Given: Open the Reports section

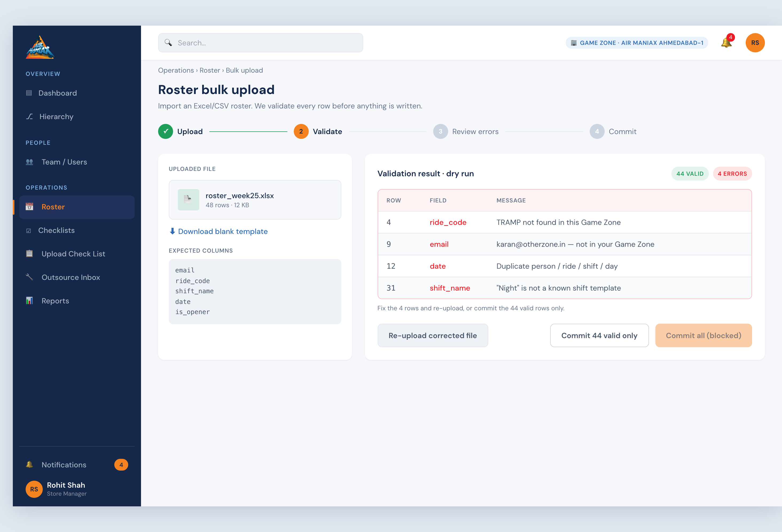Looking at the screenshot, I should pyautogui.click(x=77, y=301).
